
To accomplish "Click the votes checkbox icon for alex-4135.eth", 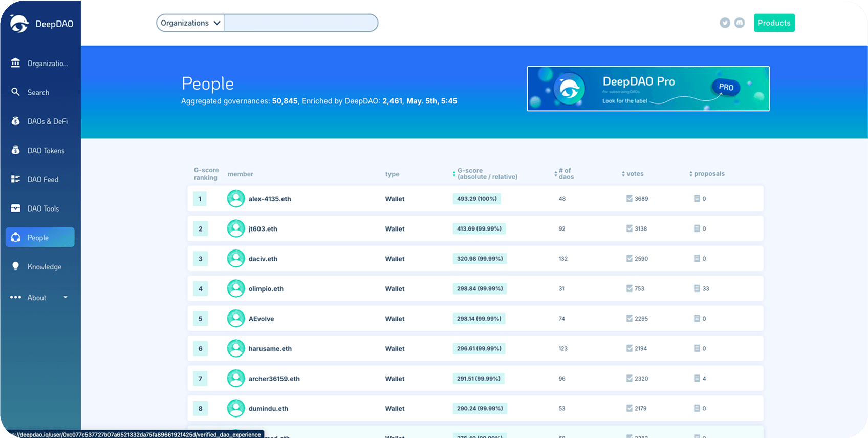I will pyautogui.click(x=630, y=199).
